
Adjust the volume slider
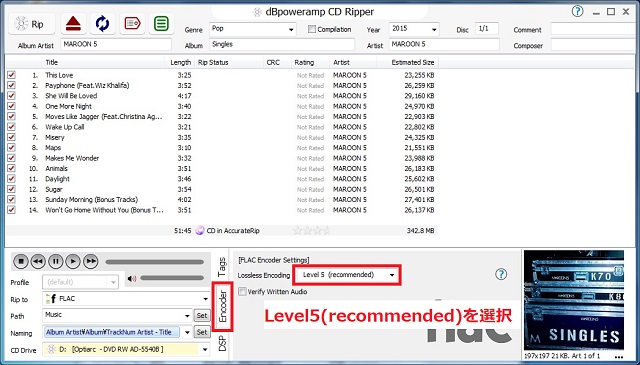click(x=172, y=278)
